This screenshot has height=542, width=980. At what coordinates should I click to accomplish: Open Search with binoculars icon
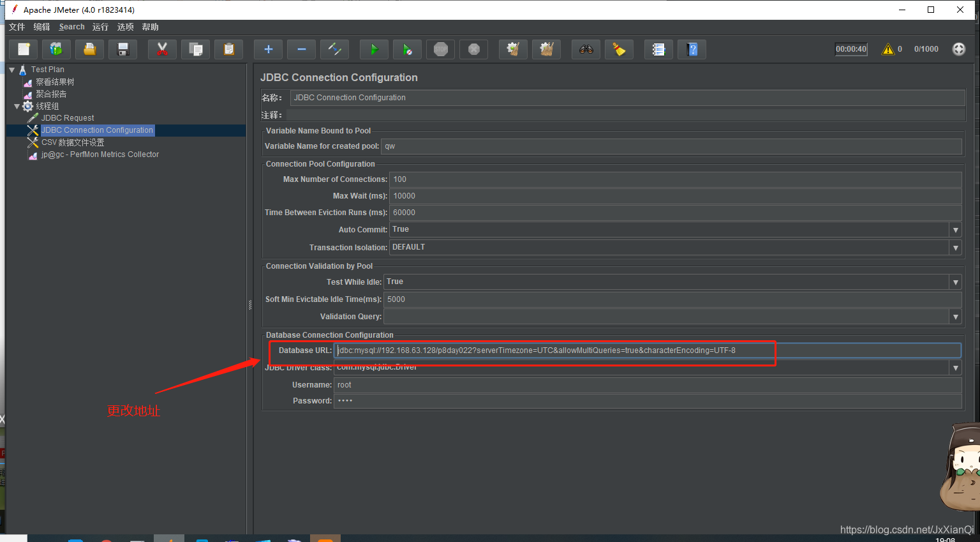pyautogui.click(x=586, y=49)
